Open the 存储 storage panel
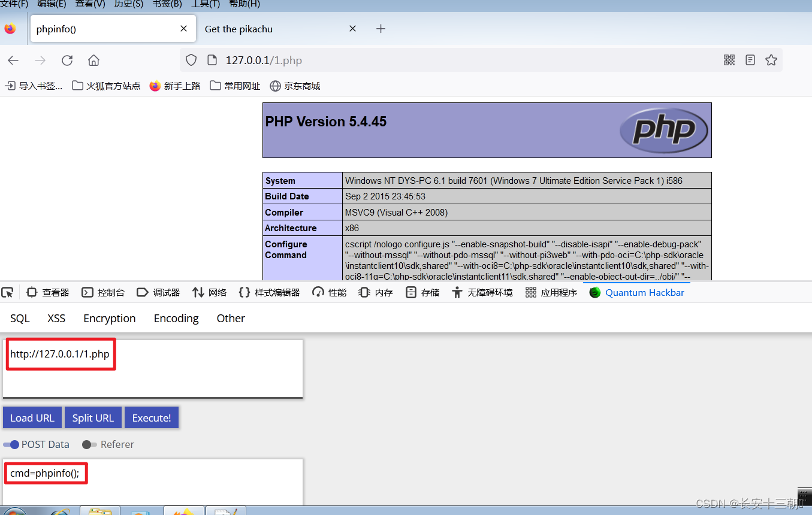 coord(422,292)
